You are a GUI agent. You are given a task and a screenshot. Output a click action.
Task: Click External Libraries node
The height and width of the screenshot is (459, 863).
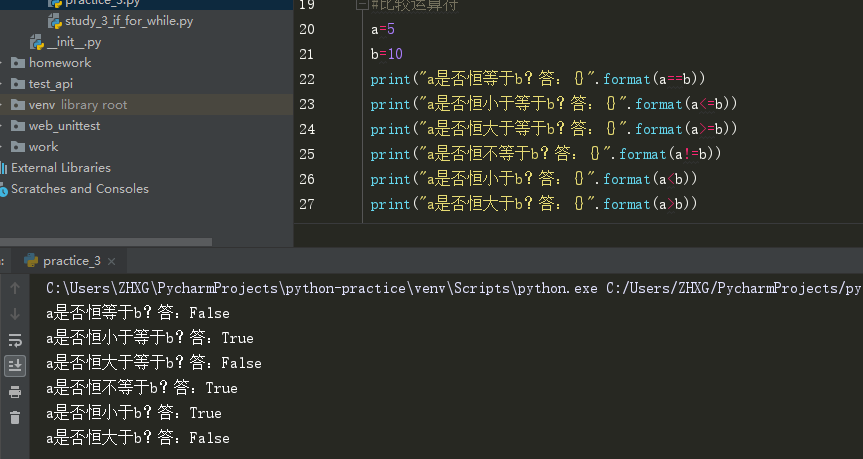tap(61, 167)
